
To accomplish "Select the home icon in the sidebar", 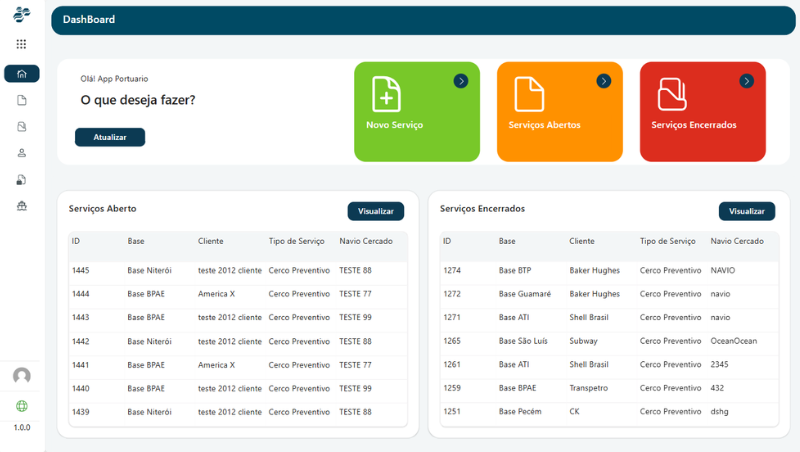I will (21, 73).
